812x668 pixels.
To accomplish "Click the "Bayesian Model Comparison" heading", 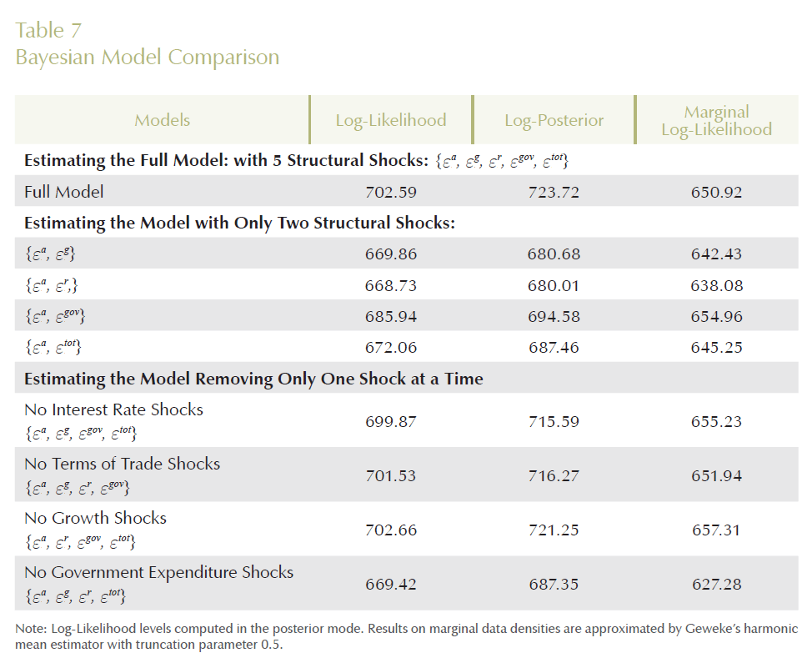I will click(x=148, y=58).
